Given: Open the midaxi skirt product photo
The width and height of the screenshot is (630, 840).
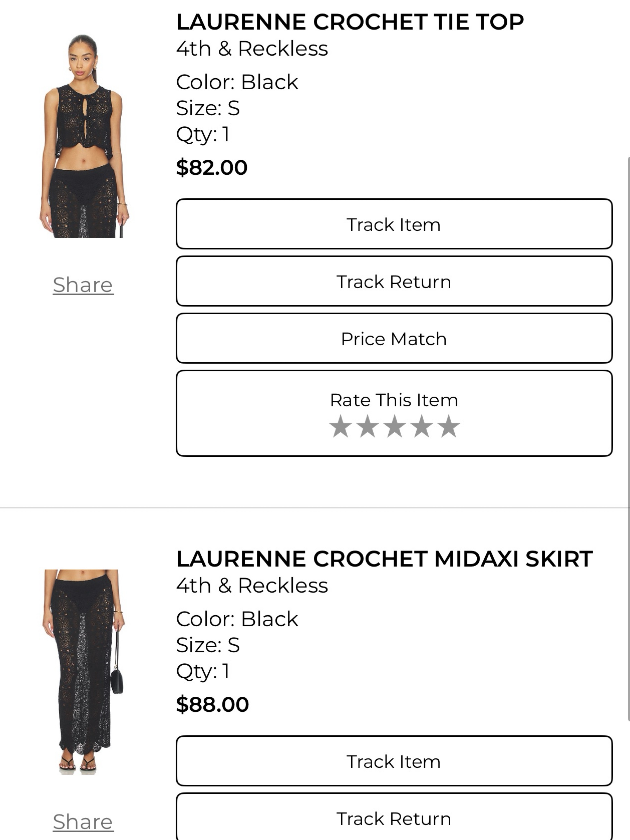Looking at the screenshot, I should (83, 672).
